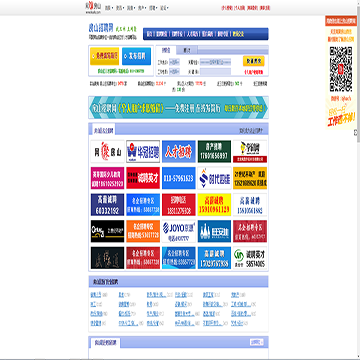The height and width of the screenshot is (360, 360).
Task: Open the job category selection dropdown
Action: [215, 62]
